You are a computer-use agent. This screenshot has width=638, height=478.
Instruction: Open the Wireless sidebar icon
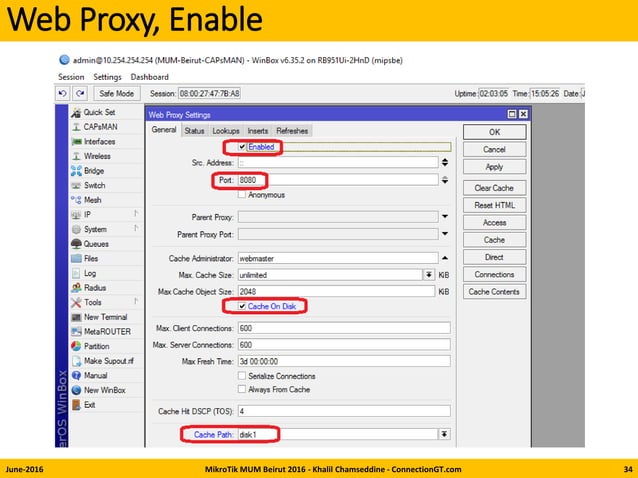[76, 156]
